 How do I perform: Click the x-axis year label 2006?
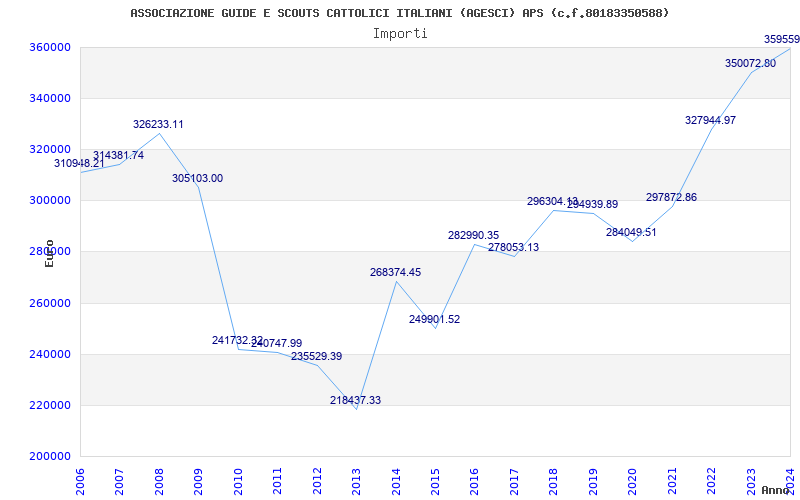pyautogui.click(x=80, y=481)
